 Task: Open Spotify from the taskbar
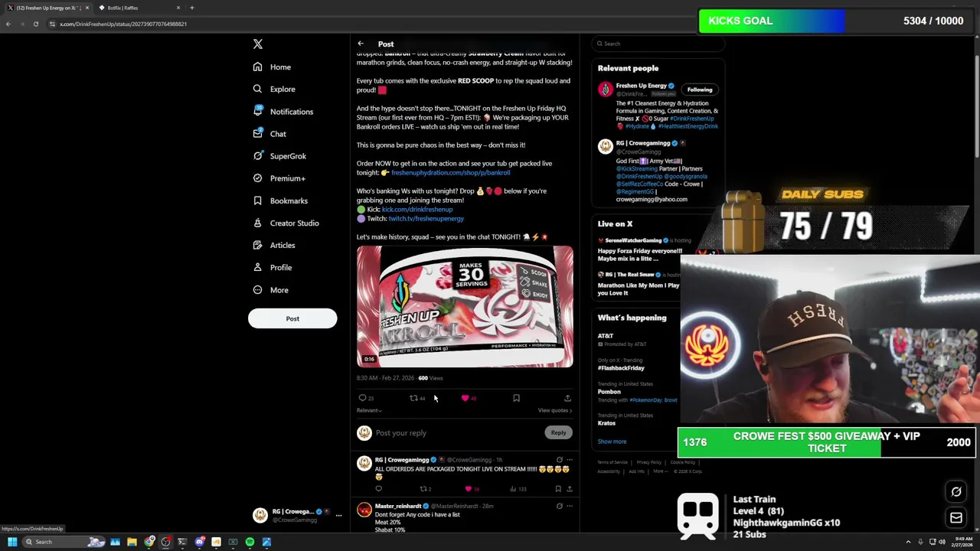tap(250, 542)
